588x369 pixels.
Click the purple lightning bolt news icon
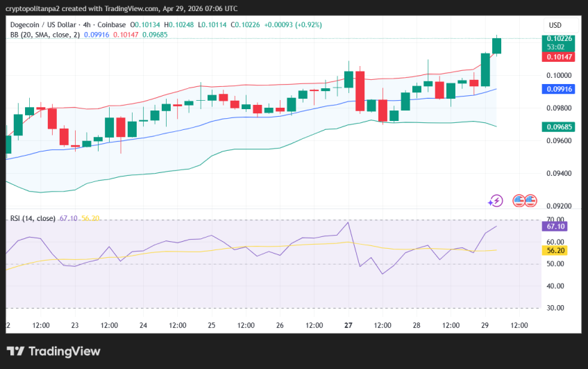[x=496, y=201]
